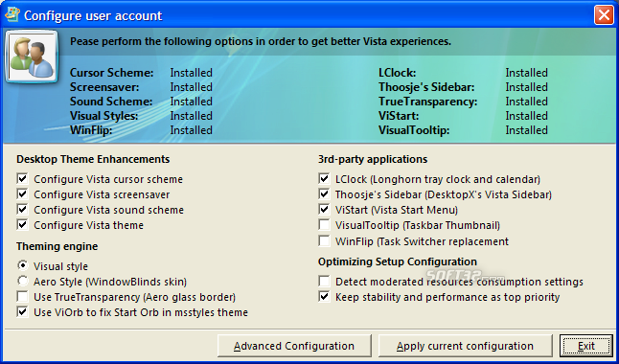
Task: Close the Configure user account window
Action: tap(604, 15)
